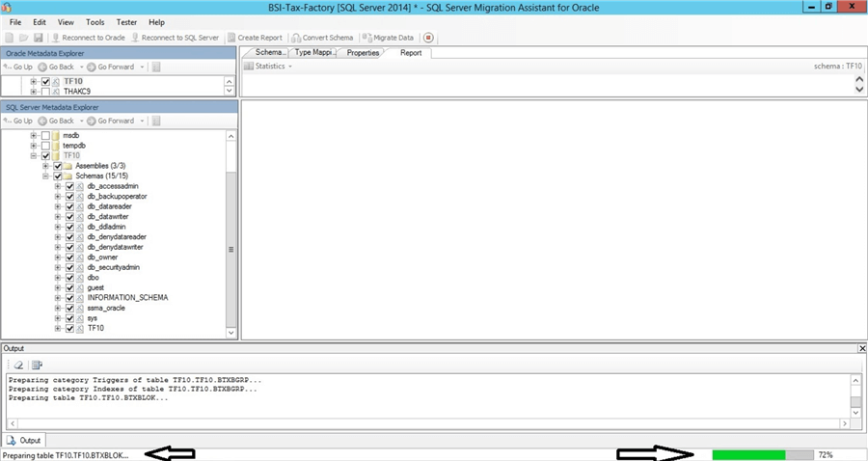This screenshot has height=461, width=868.
Task: Click the Schemas folder icon
Action: pyautogui.click(x=68, y=176)
